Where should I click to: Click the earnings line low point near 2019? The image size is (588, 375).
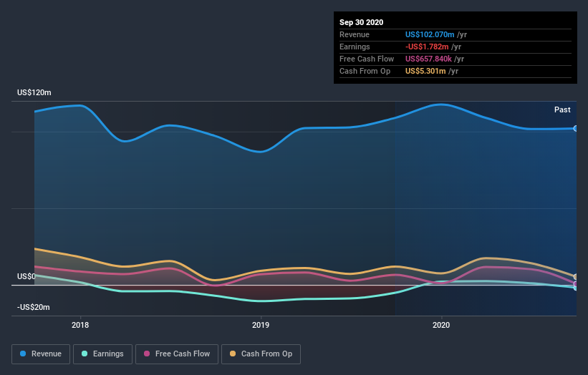[x=261, y=301]
